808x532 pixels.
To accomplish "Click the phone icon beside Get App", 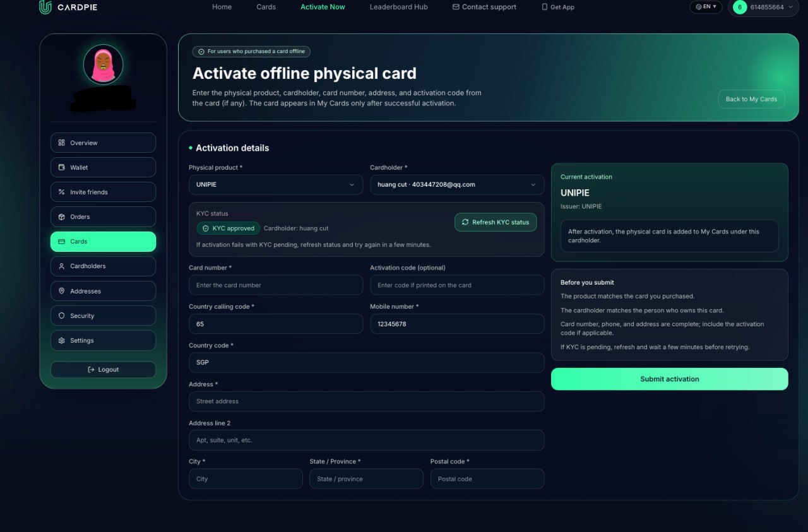I will tap(545, 7).
